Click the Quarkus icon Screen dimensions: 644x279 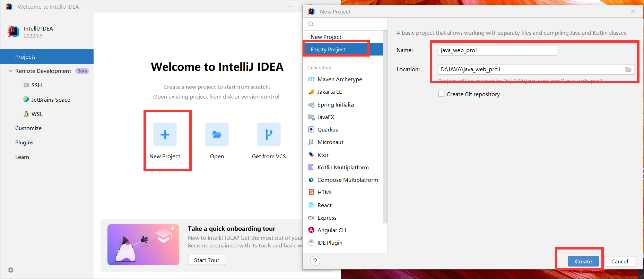click(311, 129)
